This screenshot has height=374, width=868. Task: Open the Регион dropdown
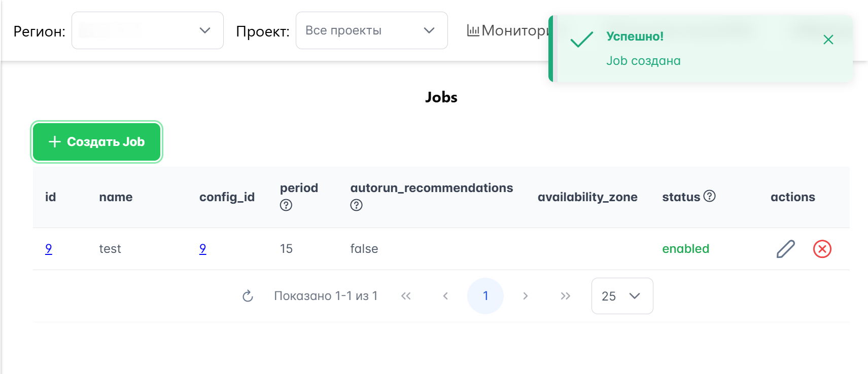148,30
